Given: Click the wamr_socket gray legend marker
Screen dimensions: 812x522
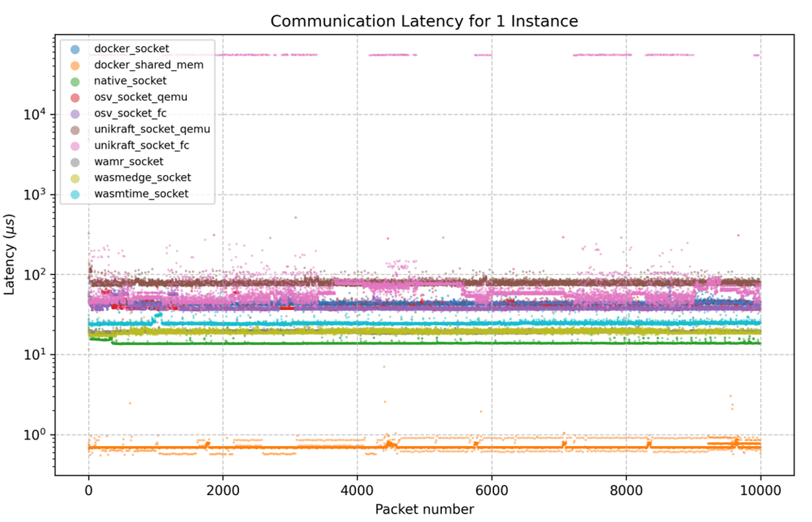Looking at the screenshot, I should [74, 161].
